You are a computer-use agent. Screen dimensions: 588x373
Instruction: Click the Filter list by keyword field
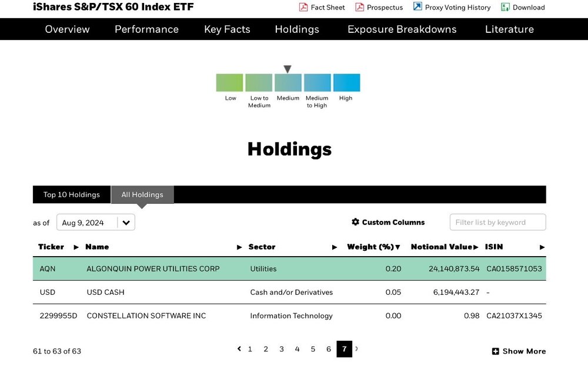(x=497, y=222)
